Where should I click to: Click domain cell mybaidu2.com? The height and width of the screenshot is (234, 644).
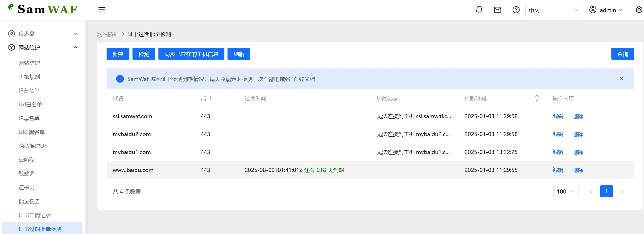point(132,134)
